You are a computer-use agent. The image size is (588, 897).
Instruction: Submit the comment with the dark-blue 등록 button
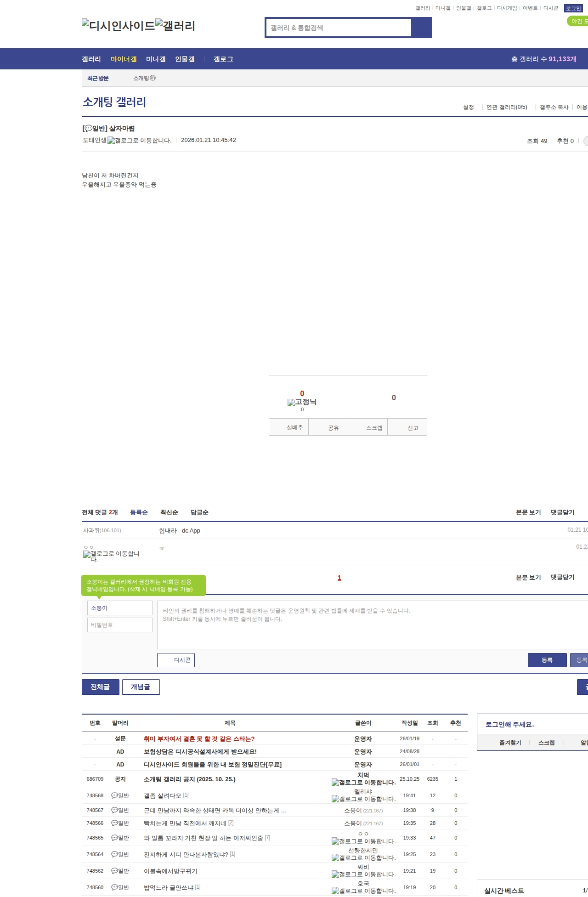(x=547, y=660)
